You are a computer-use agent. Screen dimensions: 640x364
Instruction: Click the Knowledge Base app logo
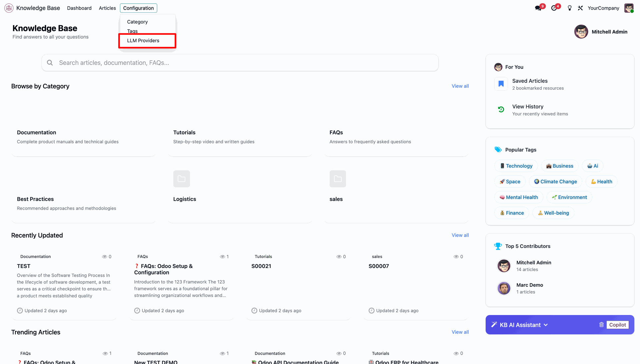tap(9, 8)
